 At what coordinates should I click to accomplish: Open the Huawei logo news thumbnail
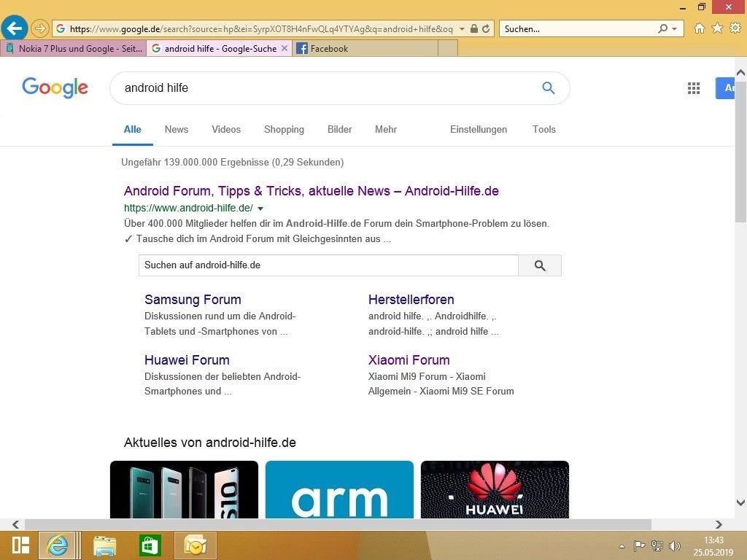click(495, 489)
